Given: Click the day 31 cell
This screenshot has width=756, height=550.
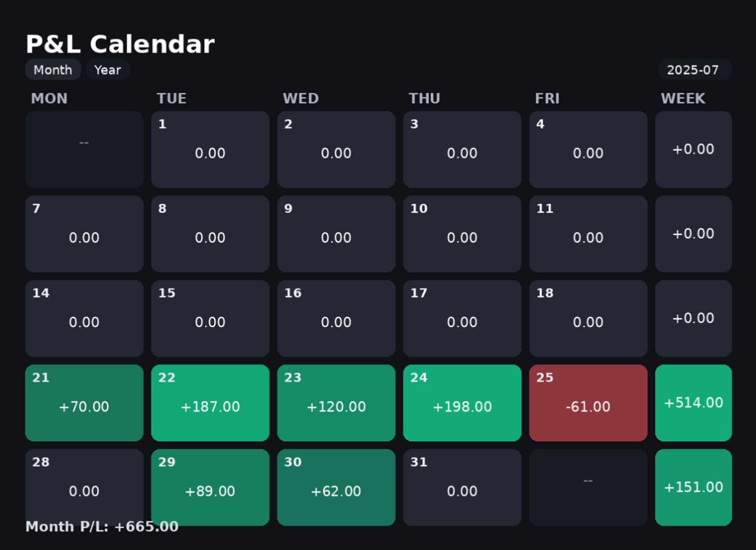Looking at the screenshot, I should [x=462, y=487].
